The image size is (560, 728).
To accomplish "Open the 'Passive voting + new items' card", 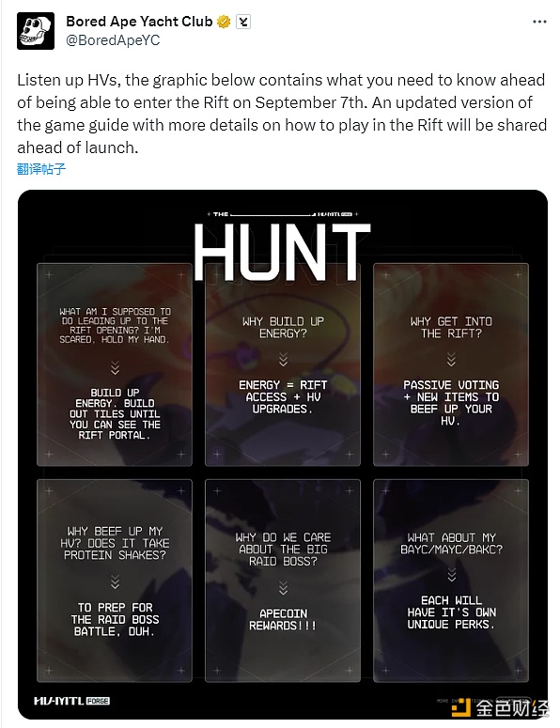I will point(451,364).
